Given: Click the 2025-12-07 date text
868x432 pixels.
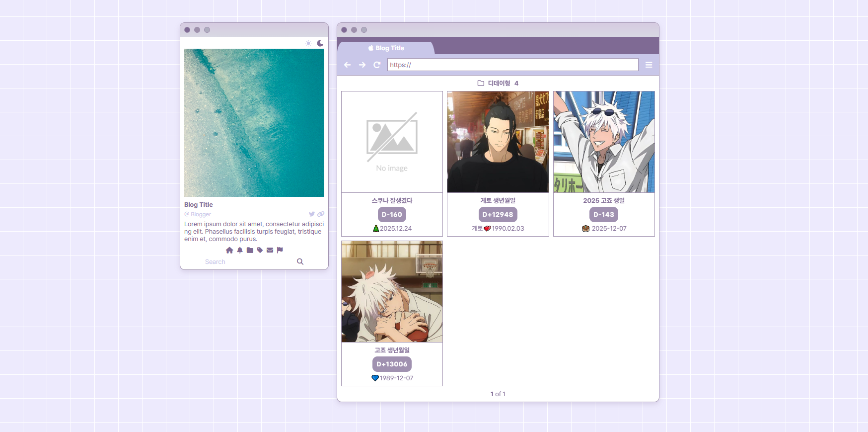Looking at the screenshot, I should coord(609,229).
